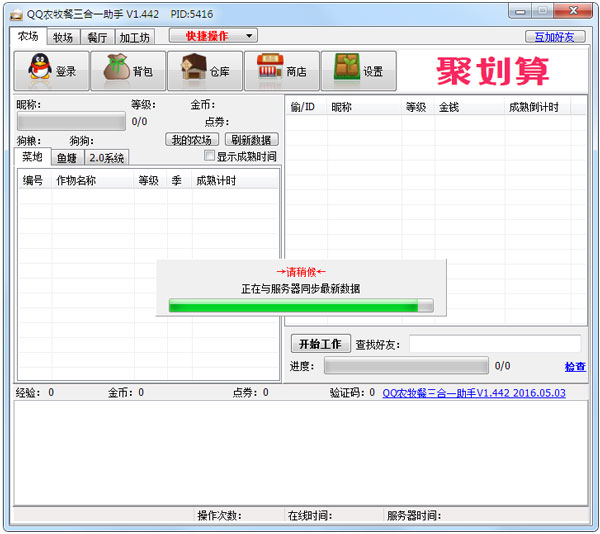Click the 在线时间 status bar entry
The height and width of the screenshot is (534, 600).
click(310, 515)
